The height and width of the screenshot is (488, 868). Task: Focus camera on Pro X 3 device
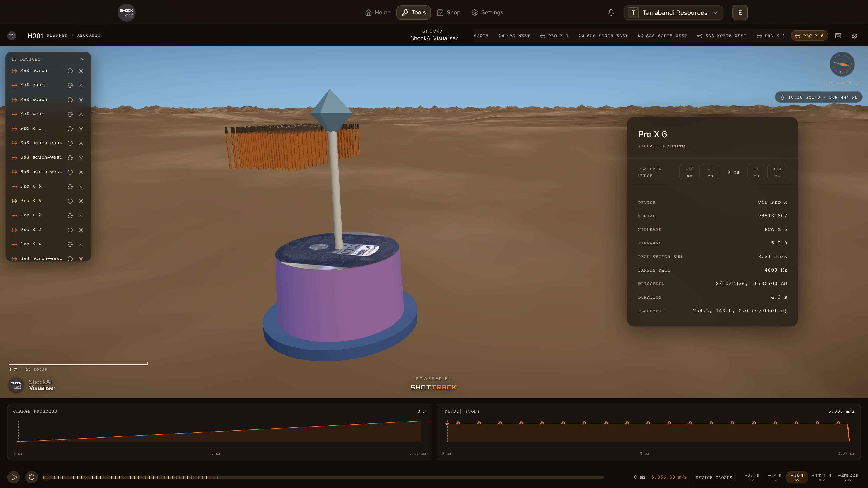(70, 230)
